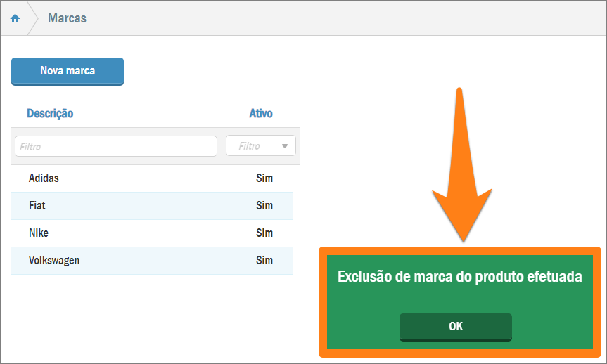Focus the Descrição Filtro text field
The image size is (607, 364).
pyautogui.click(x=115, y=146)
